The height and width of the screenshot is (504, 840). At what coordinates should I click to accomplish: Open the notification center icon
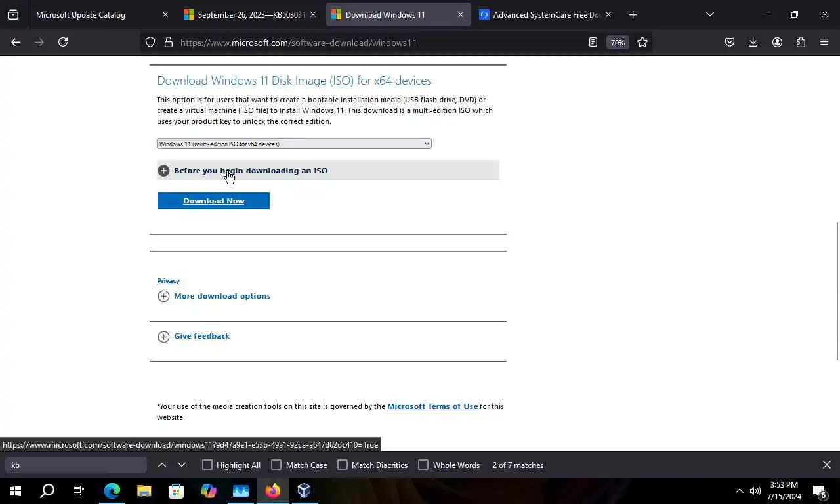click(x=820, y=491)
